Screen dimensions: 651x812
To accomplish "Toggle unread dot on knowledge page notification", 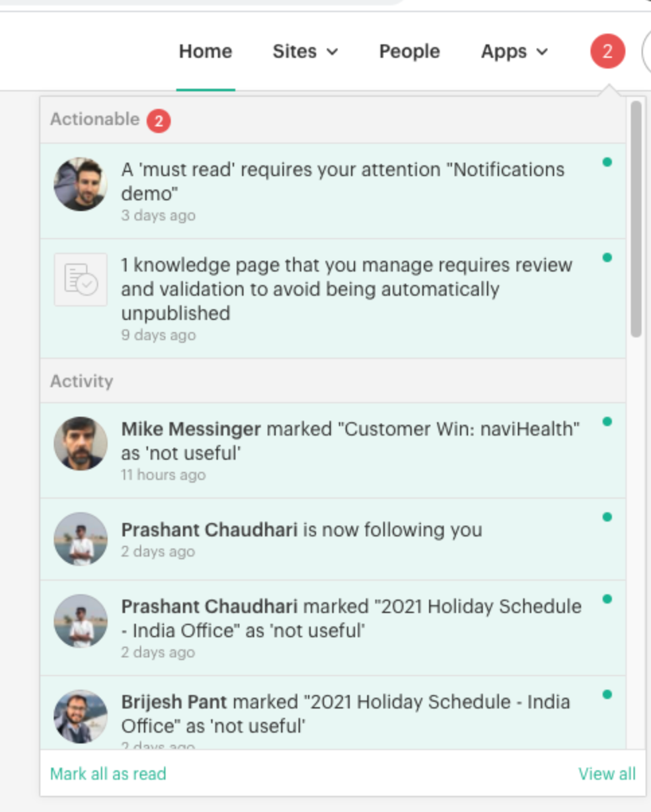I will (x=607, y=257).
